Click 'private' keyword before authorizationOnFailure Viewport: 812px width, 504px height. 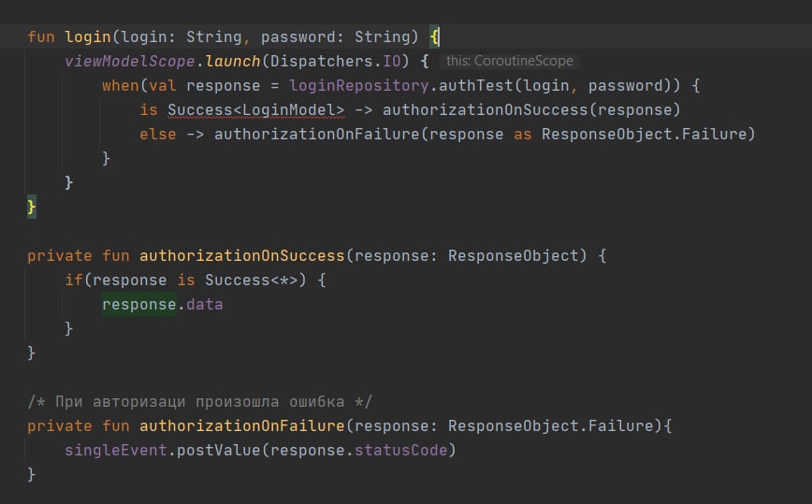(60, 425)
